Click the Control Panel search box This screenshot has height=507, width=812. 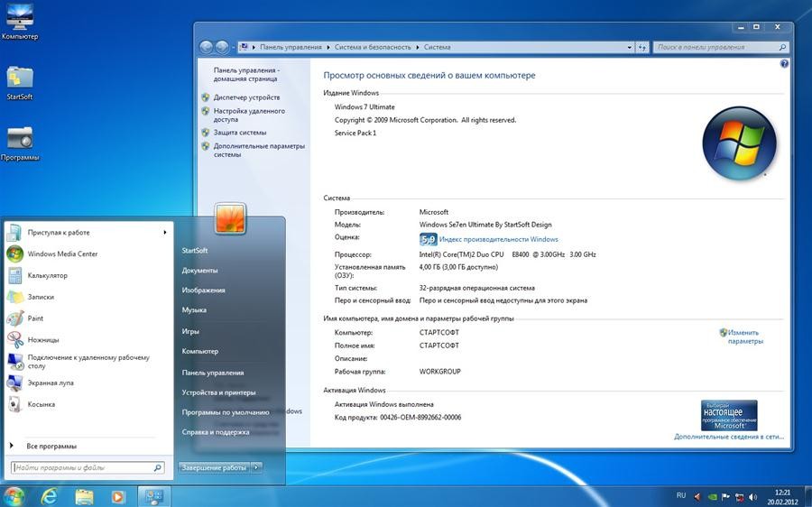(720, 47)
